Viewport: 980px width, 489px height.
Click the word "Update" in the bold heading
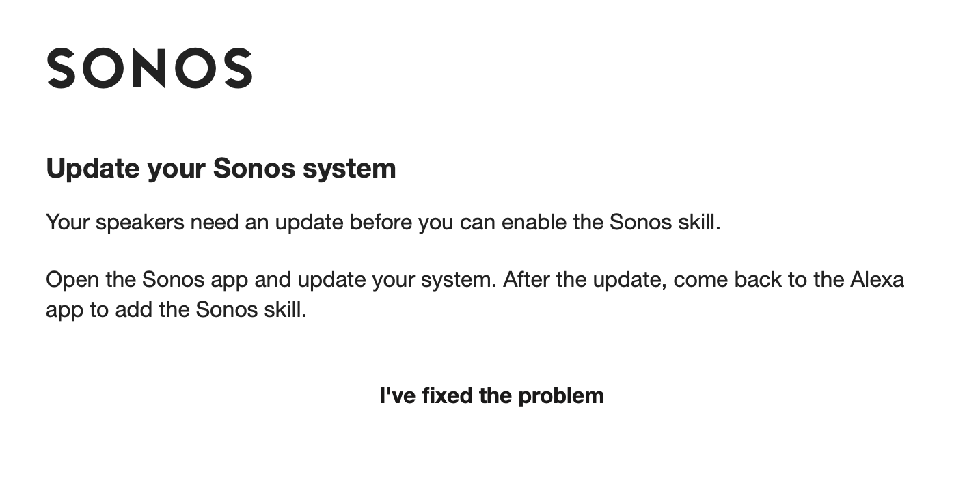click(93, 168)
